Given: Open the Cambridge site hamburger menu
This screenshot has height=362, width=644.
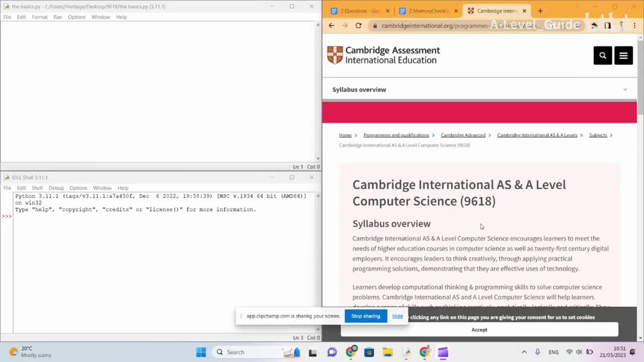Looking at the screenshot, I should pos(623,56).
